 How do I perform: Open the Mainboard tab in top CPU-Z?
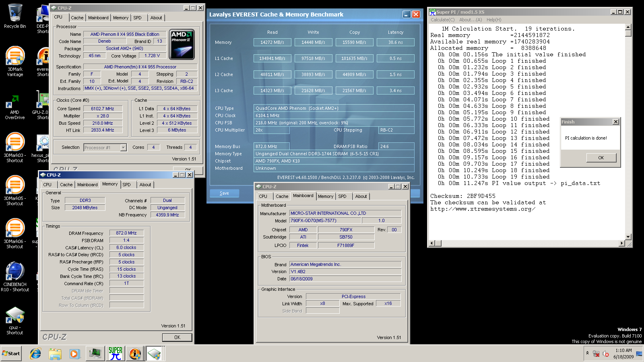click(98, 18)
